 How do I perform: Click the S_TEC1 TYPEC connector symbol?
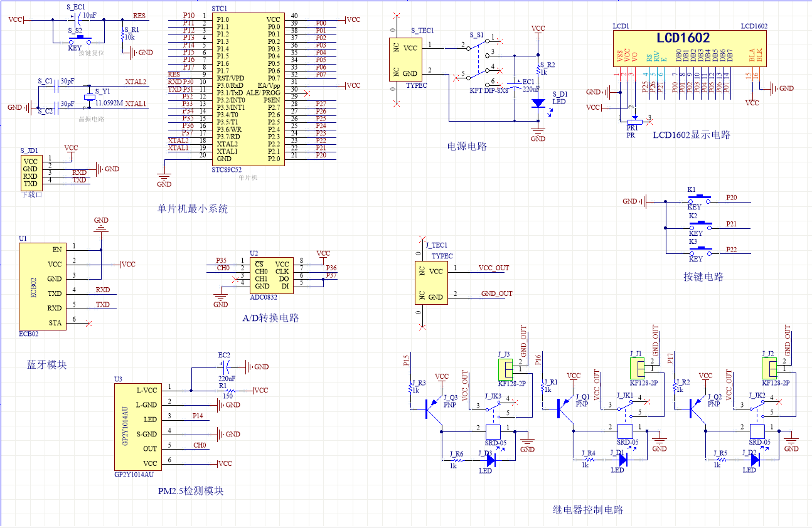tap(405, 58)
